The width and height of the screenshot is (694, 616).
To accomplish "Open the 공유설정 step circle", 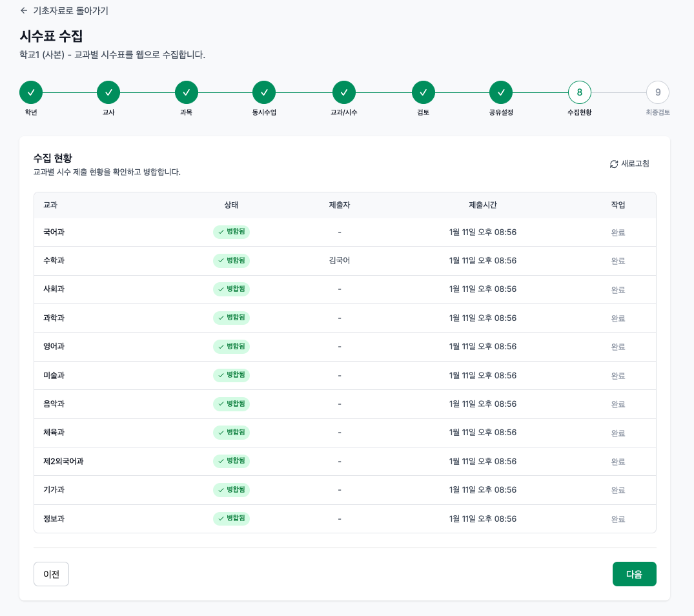I will point(501,92).
